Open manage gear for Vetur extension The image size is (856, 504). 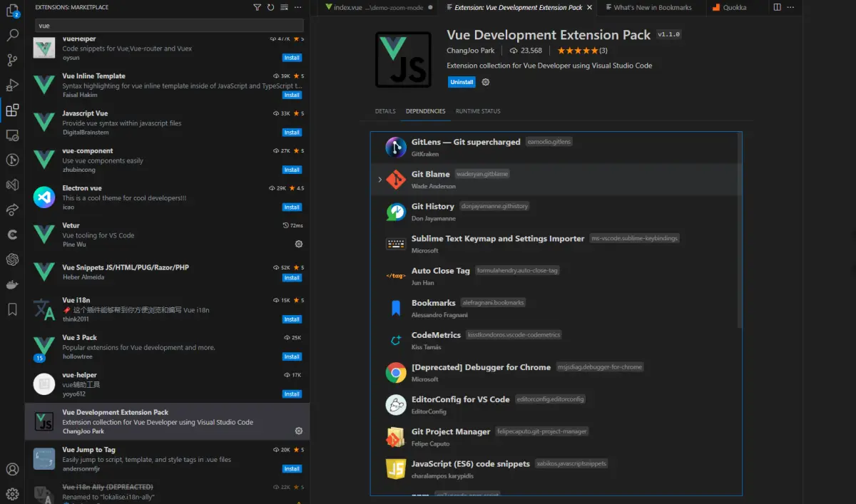click(298, 244)
